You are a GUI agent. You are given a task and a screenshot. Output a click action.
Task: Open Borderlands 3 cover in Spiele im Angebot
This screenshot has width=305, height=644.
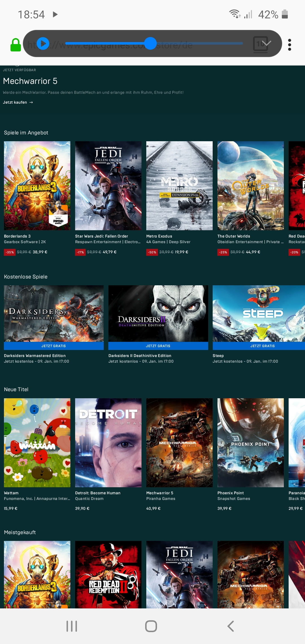(37, 186)
